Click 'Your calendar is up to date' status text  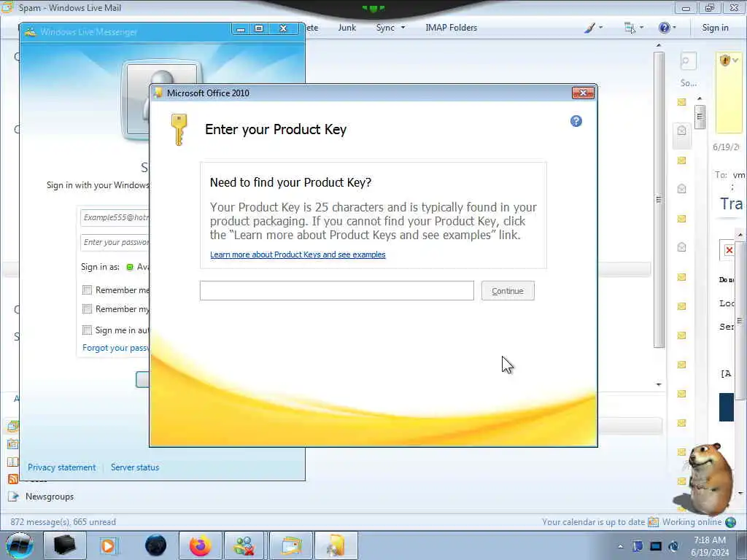click(593, 522)
